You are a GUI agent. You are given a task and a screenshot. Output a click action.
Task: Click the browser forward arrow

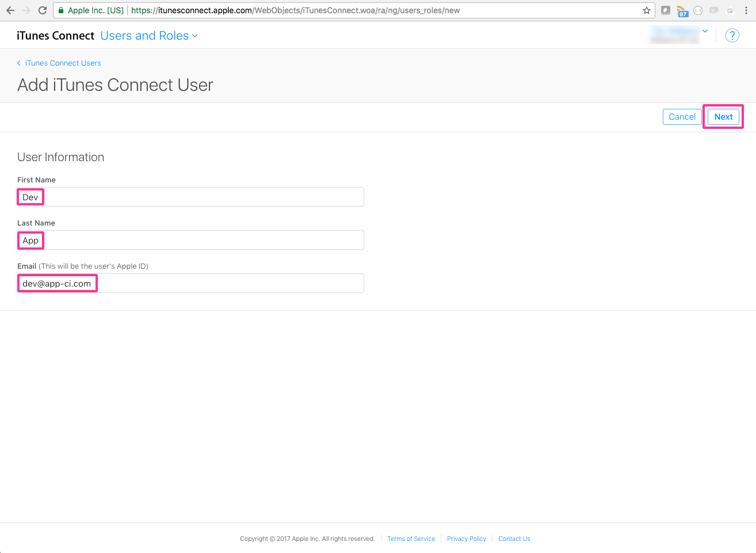26,10
